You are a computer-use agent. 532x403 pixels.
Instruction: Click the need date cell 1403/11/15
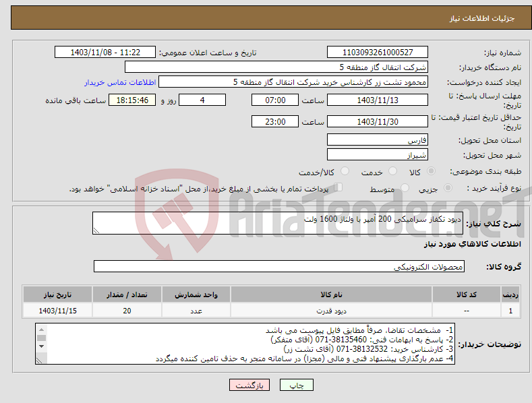tap(58, 311)
